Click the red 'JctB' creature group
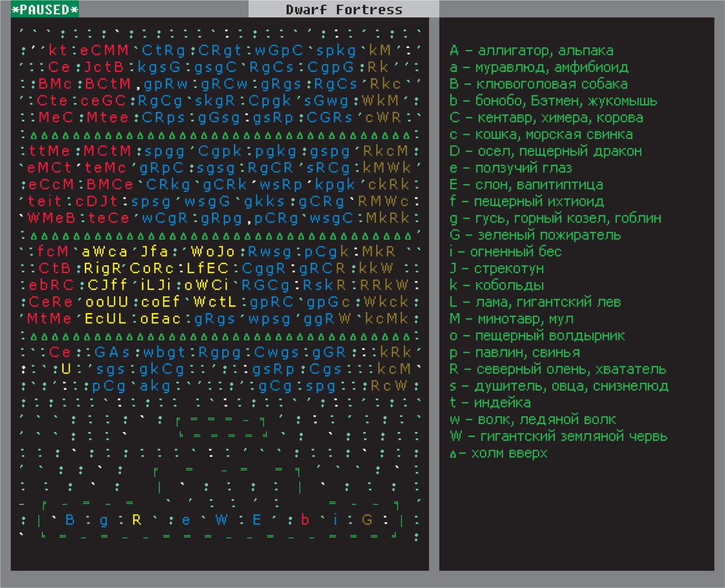This screenshot has width=725, height=588. point(104,67)
